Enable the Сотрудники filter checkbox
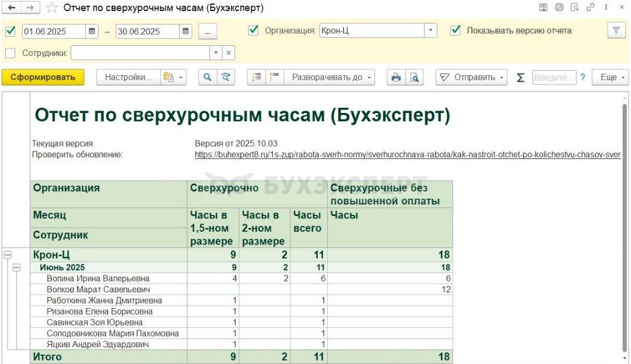Screen dimensions: 631x364 10,53
